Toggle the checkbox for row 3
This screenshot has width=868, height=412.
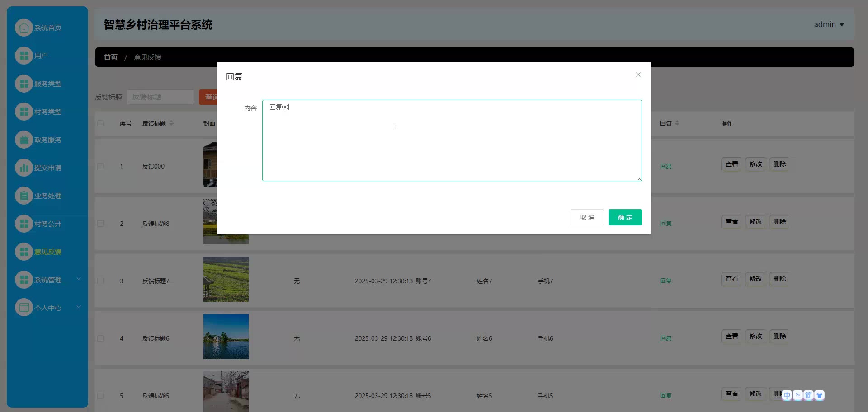[x=100, y=281]
